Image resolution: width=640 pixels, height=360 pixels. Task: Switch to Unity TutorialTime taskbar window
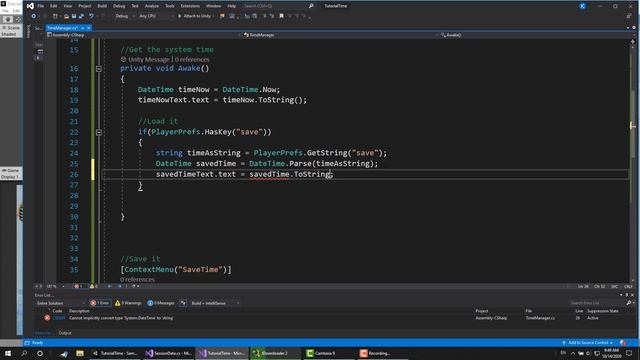pos(115,353)
